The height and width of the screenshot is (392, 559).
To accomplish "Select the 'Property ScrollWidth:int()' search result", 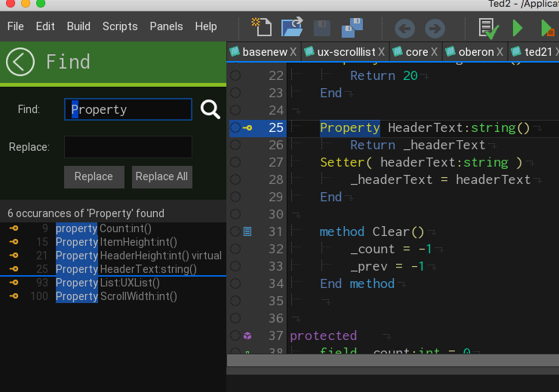I will (x=117, y=296).
